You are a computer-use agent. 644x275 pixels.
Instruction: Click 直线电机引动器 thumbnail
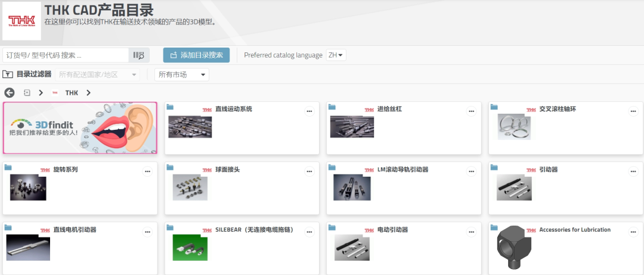[27, 248]
